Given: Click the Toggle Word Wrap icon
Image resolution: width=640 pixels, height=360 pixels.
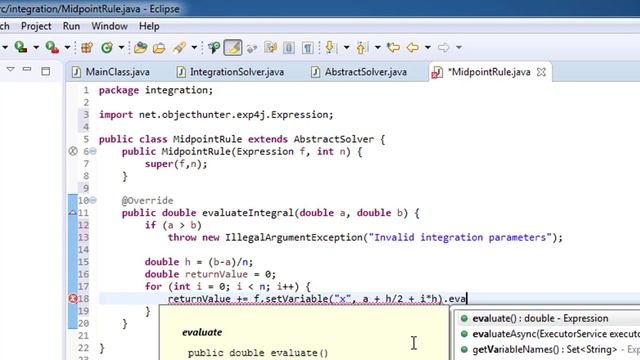Looking at the screenshot, I should click(251, 48).
